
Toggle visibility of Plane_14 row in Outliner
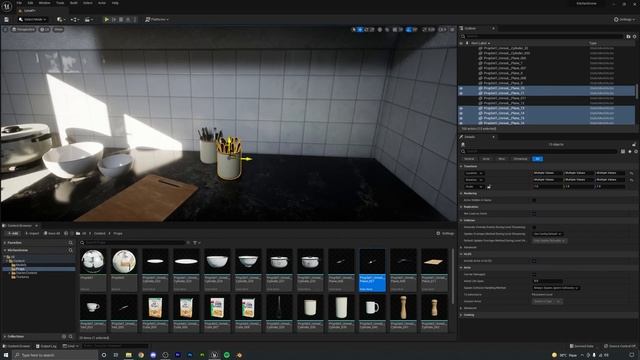[461, 113]
